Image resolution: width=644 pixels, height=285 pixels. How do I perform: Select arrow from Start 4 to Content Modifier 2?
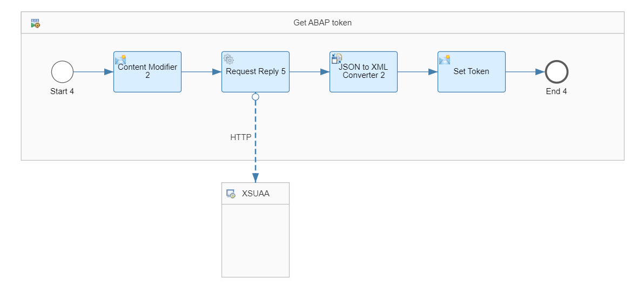(x=93, y=72)
